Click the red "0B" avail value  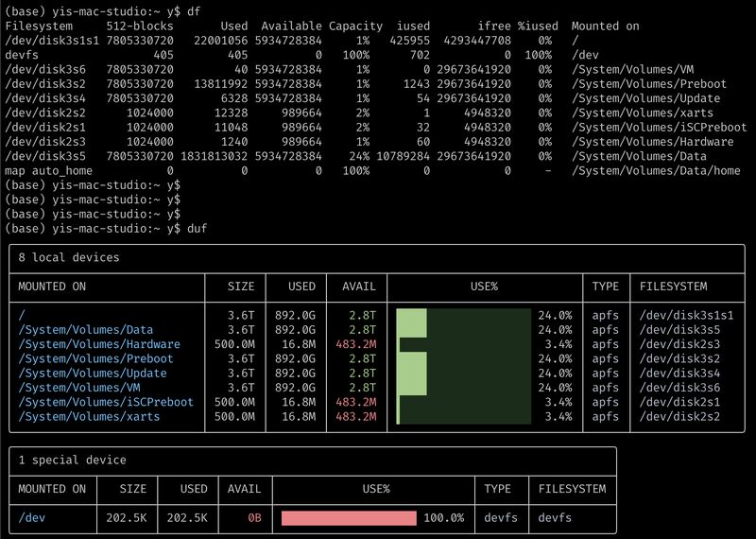click(x=254, y=518)
